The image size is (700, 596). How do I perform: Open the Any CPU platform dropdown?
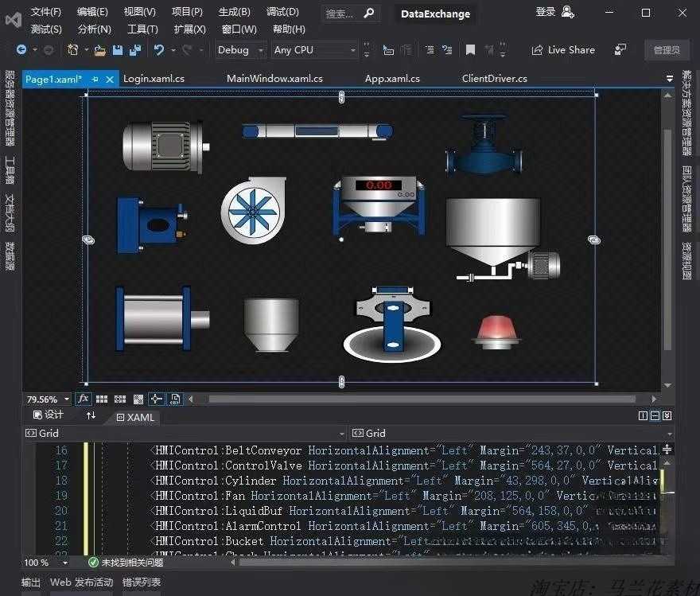tap(352, 50)
